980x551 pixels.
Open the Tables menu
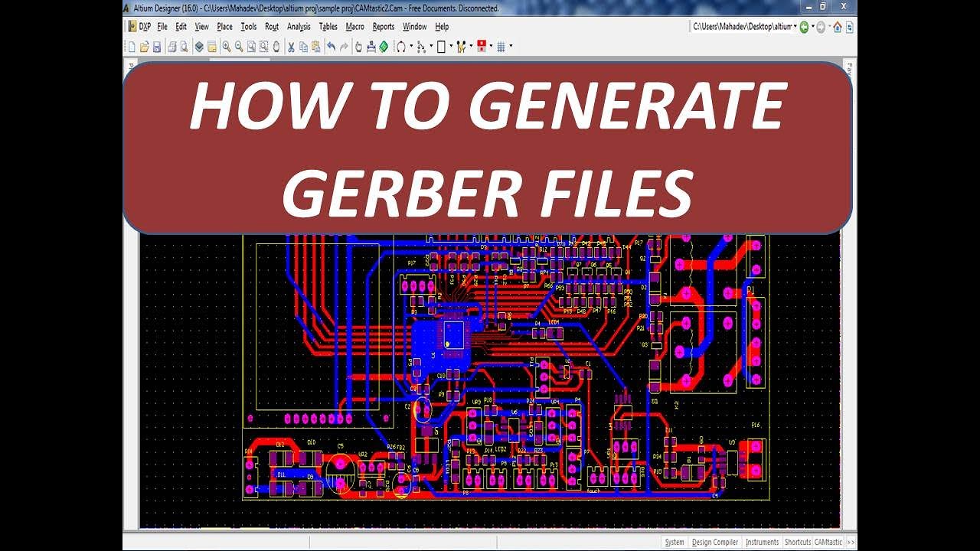pos(328,27)
